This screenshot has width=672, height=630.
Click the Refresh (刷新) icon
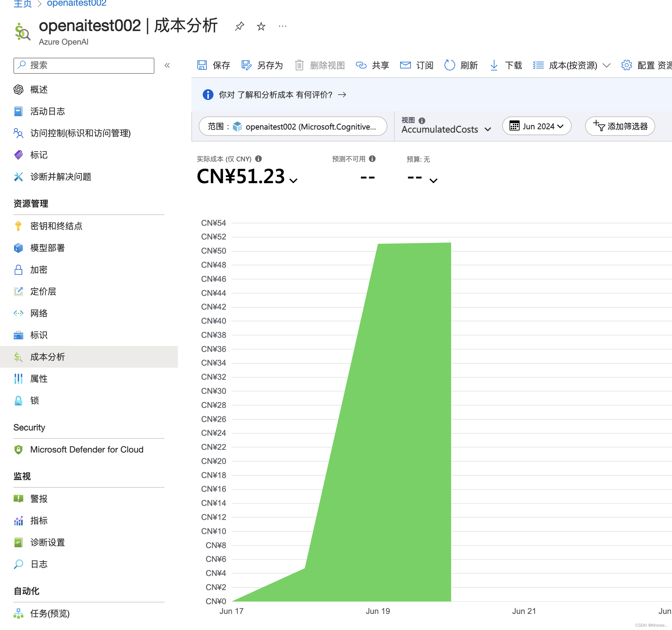pyautogui.click(x=449, y=65)
